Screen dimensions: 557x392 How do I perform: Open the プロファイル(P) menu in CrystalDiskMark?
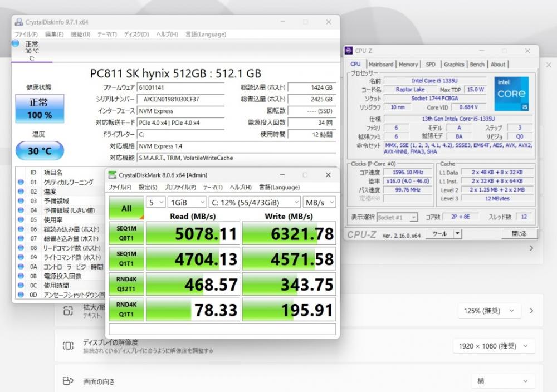(x=180, y=188)
